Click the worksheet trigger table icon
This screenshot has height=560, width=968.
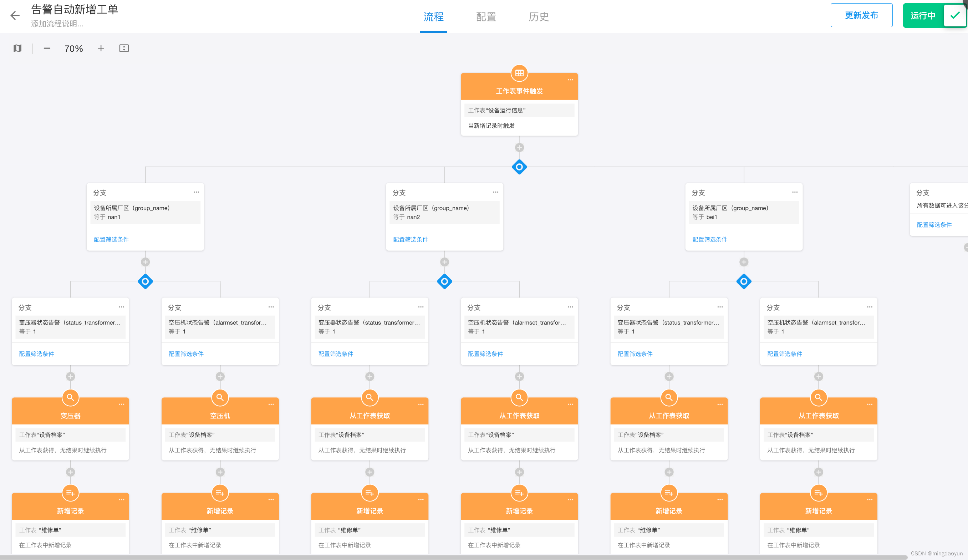(x=519, y=73)
